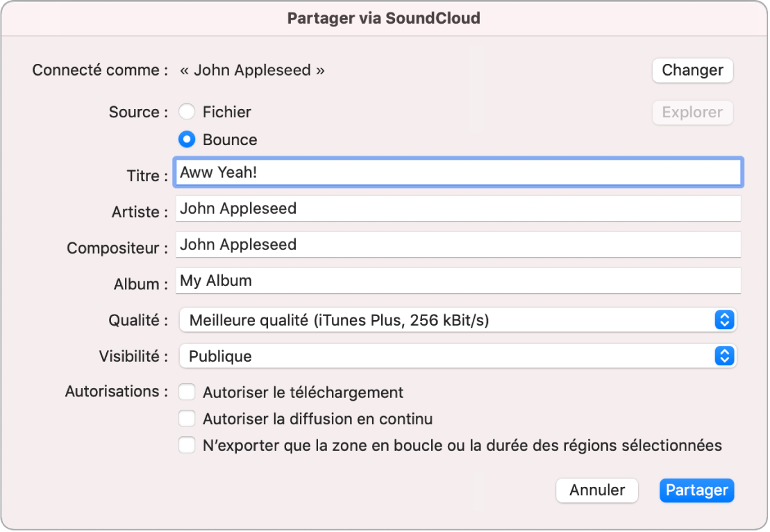The image size is (770, 532).
Task: Click the Partager via SoundCloud title bar
Action: pyautogui.click(x=385, y=18)
